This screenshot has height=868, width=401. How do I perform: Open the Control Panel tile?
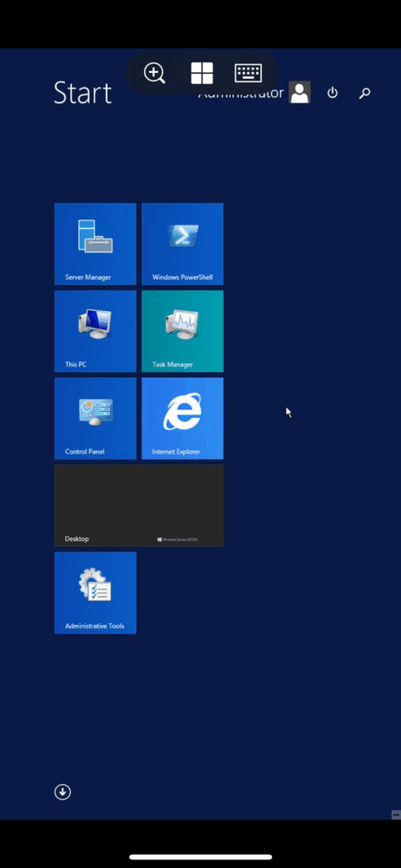[x=95, y=419]
